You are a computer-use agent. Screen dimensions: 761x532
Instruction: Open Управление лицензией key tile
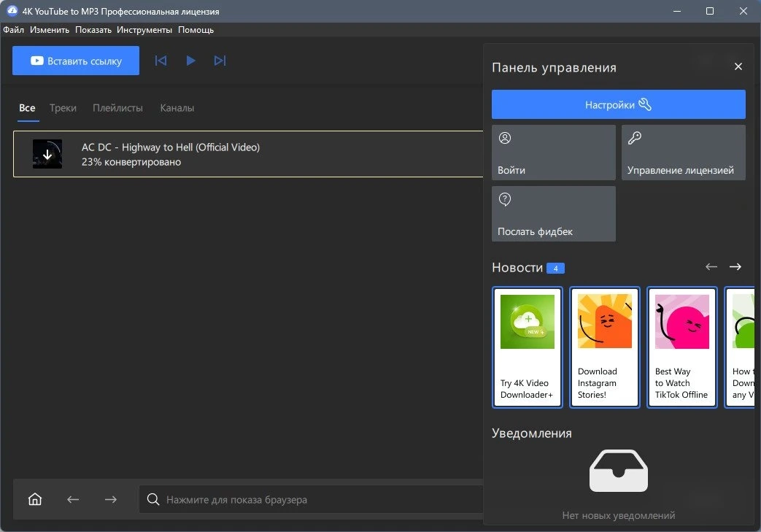684,153
